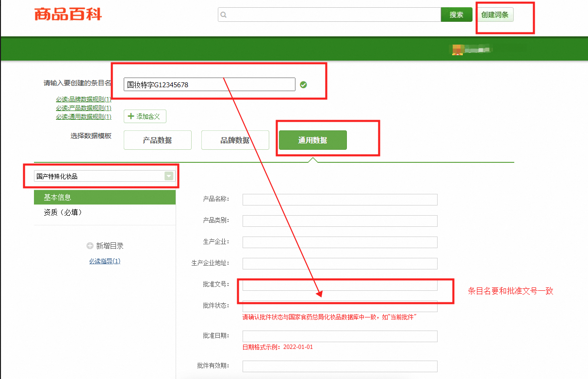Open the 必读:产品数据规则 link
Screen dimensions: 588x379
[x=83, y=108]
